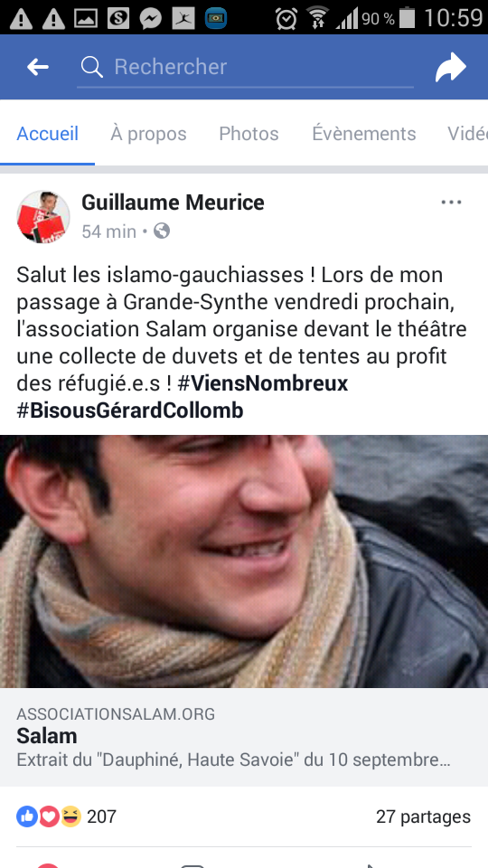Image resolution: width=488 pixels, height=868 pixels.
Task: Open the #BisousGérardCollomb hashtag
Action: pos(130,410)
